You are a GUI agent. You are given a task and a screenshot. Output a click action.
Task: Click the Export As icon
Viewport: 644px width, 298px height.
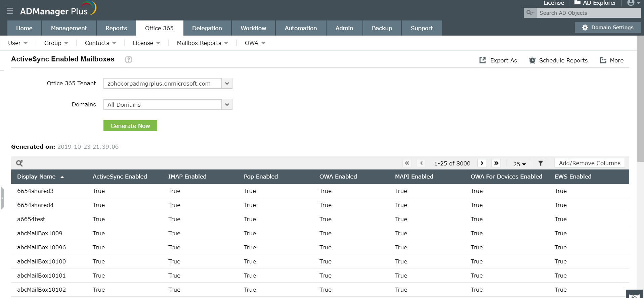point(482,60)
